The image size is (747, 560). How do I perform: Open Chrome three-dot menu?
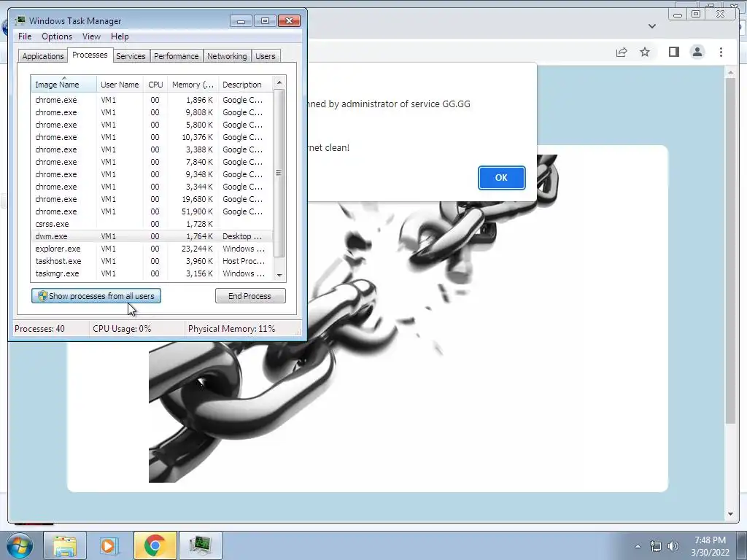(x=721, y=52)
